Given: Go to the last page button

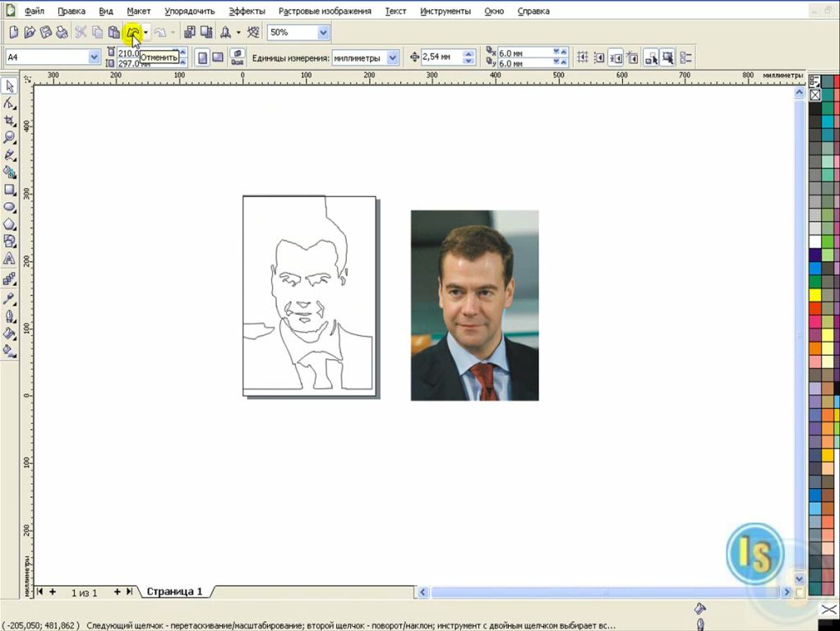Looking at the screenshot, I should click(x=129, y=592).
